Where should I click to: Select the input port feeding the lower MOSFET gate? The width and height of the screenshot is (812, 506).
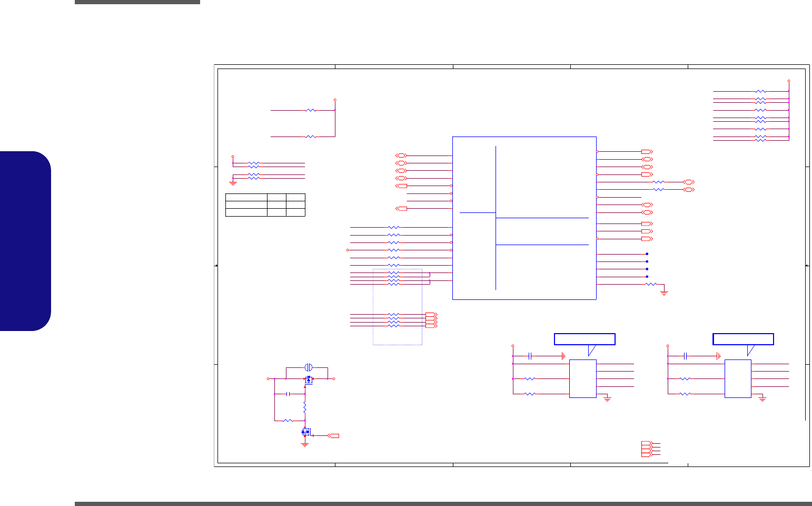pos(333,436)
